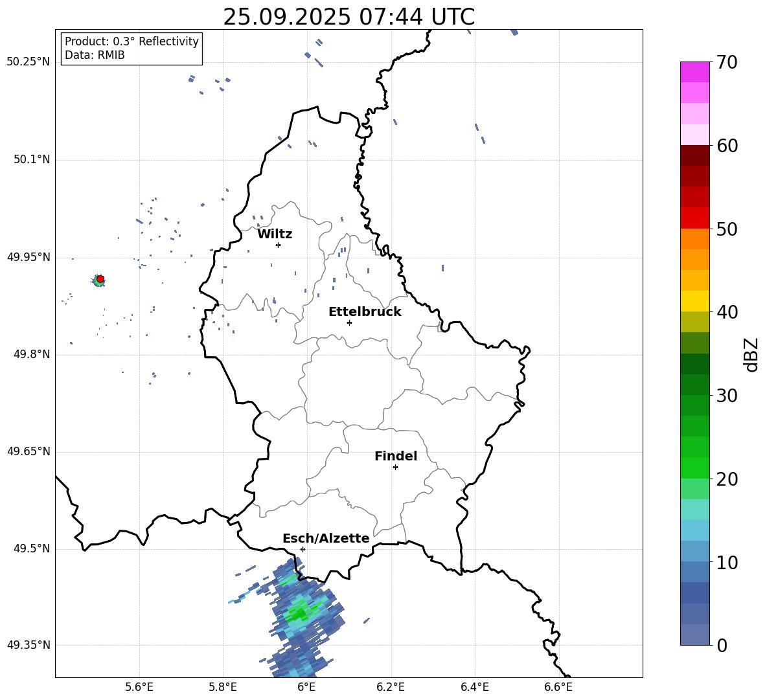The width and height of the screenshot is (767, 700).
Task: Click the 6°E longitude label
Action: click(306, 688)
